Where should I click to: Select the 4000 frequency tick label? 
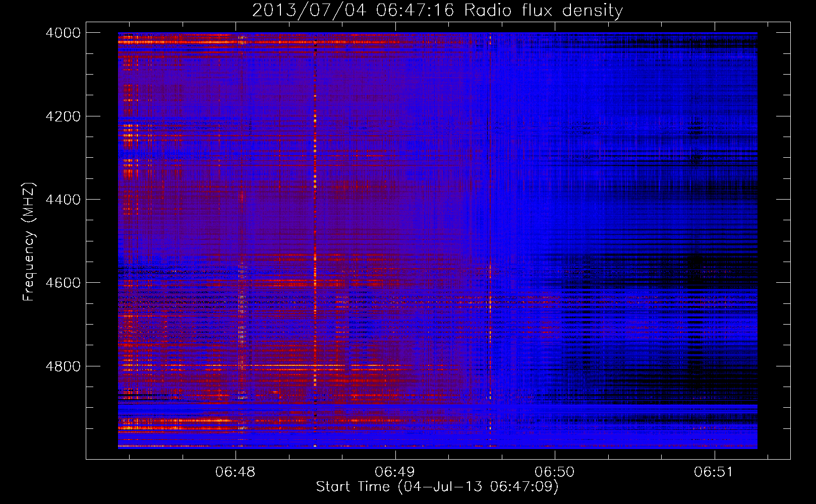63,33
